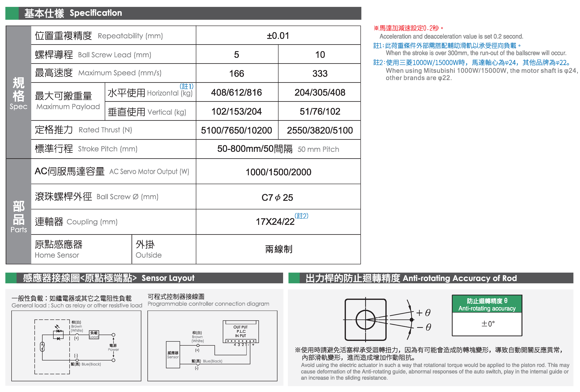Image resolution: width=580 pixels, height=392 pixels.
Task: Click the Sensor block in PLC diagram
Action: [x=173, y=355]
